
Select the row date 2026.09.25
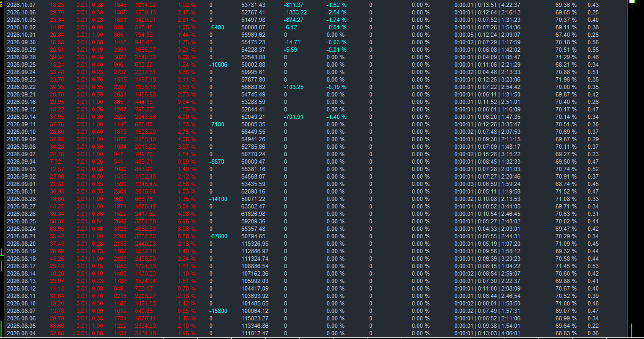pyautogui.click(x=21, y=64)
